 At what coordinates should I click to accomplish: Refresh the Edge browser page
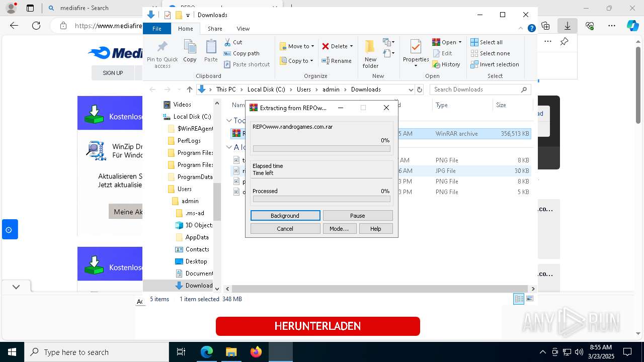pyautogui.click(x=36, y=26)
